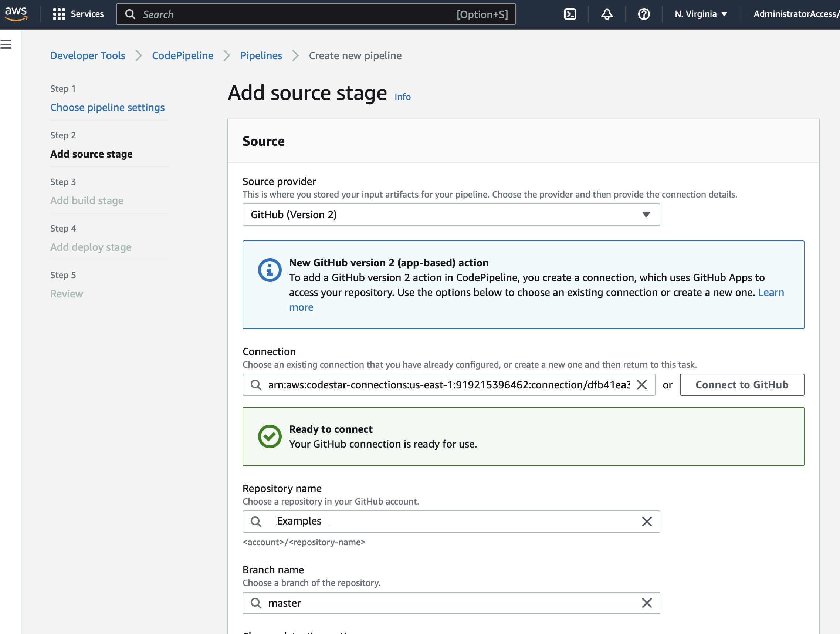840x634 pixels.
Task: Select Step 3 Add build stage
Action: click(x=87, y=200)
